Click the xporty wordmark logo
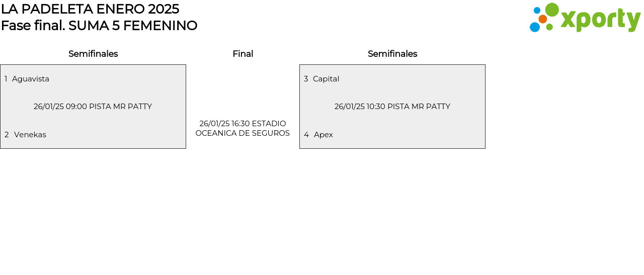Viewport: 644px width, 275px height. (600, 20)
